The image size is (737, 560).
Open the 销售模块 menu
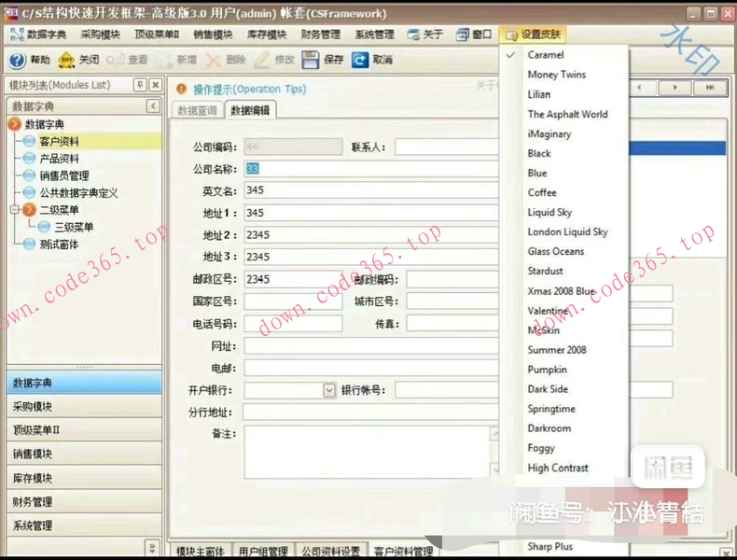pos(213,35)
